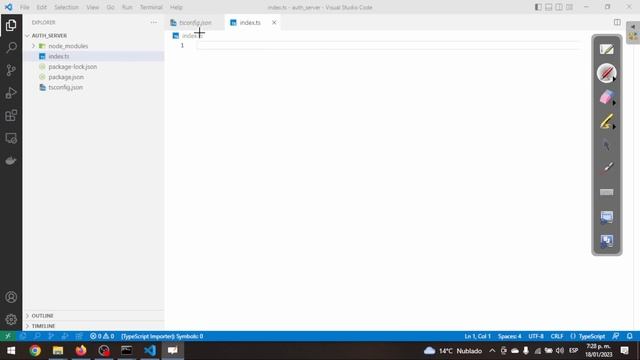This screenshot has height=360, width=640.
Task: Click line 1 in the editor
Action: (388, 46)
